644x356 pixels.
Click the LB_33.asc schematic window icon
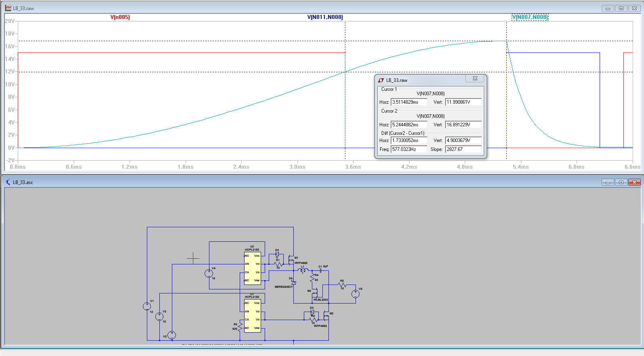click(8, 182)
